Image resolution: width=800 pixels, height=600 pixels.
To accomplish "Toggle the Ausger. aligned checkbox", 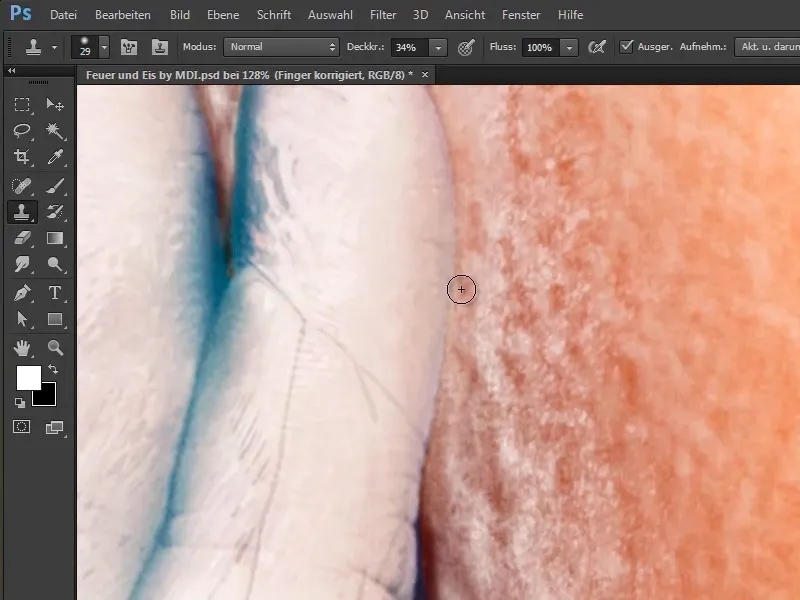I will click(x=627, y=47).
